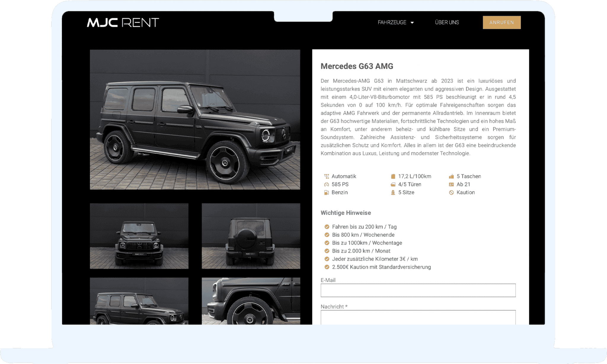Image resolution: width=607 pixels, height=364 pixels.
Task: Click the Benzin fuel pump icon
Action: [x=326, y=192]
